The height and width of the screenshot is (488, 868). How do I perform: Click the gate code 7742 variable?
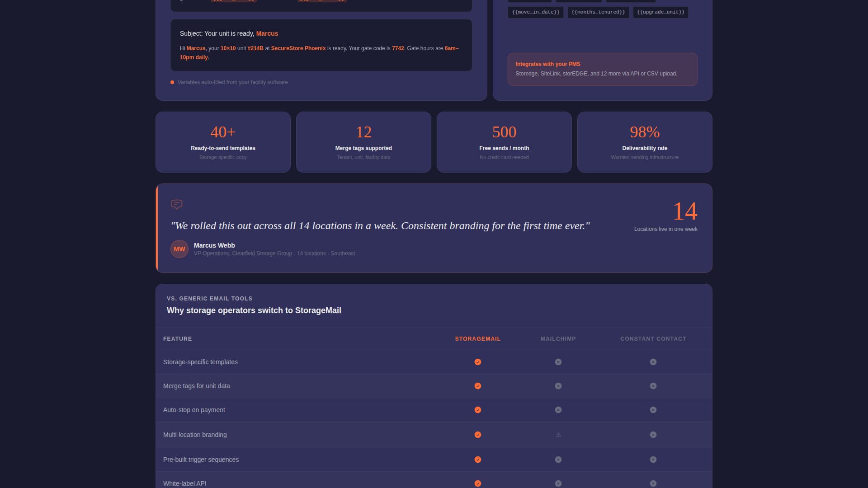click(x=398, y=48)
